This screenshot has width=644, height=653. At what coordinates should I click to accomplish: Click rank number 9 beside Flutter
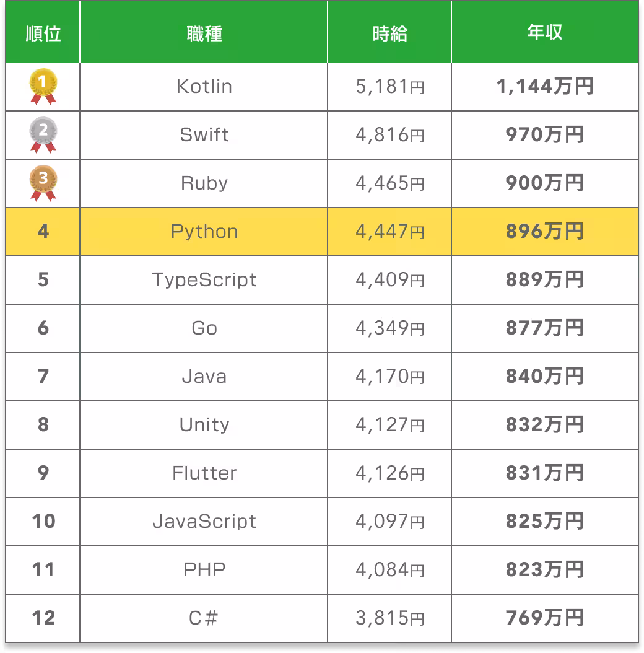tap(43, 473)
